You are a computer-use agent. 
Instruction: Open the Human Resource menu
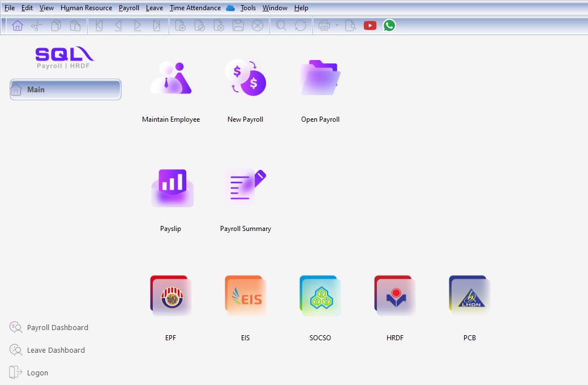click(86, 7)
